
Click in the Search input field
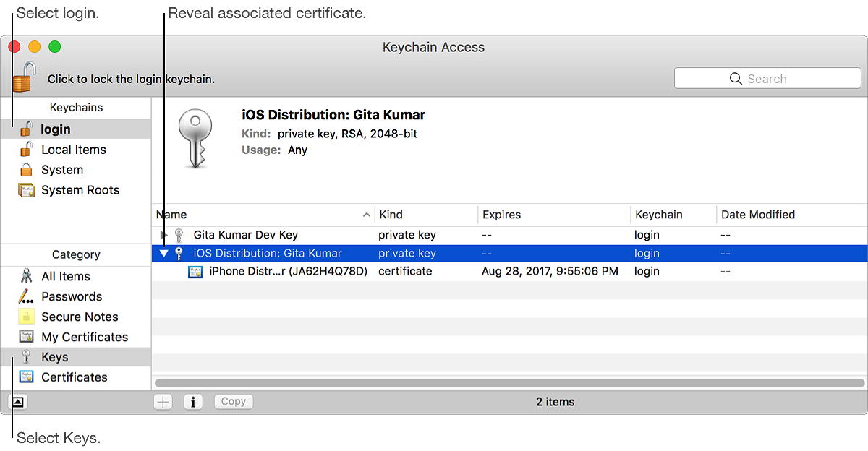pos(766,79)
